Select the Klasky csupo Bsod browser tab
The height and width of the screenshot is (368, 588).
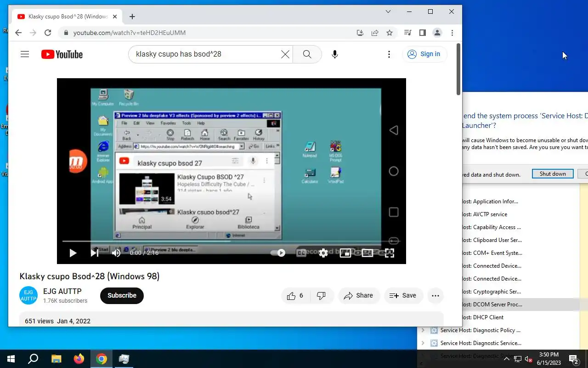(x=67, y=17)
